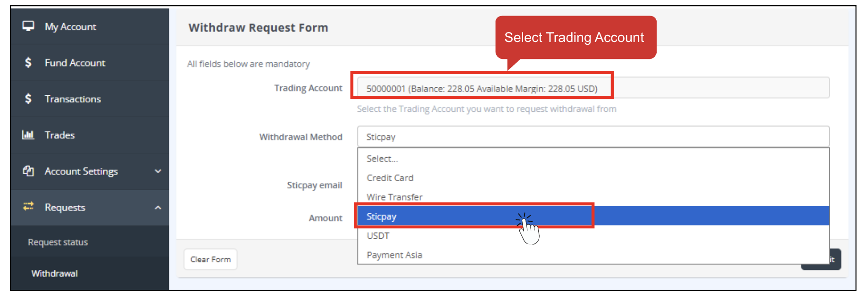Image resolution: width=868 pixels, height=302 pixels.
Task: Go to the Withdrawal sidebar item
Action: tap(55, 274)
